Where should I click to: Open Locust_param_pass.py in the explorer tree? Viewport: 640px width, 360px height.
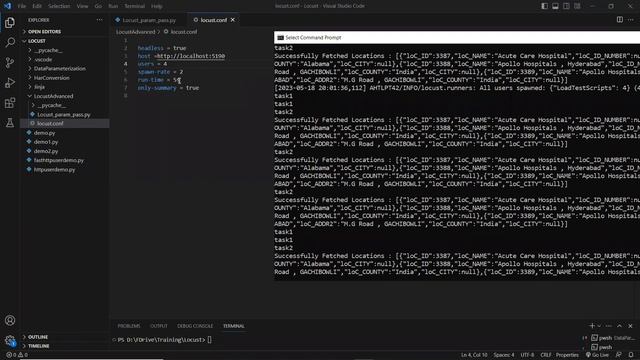tap(64, 115)
